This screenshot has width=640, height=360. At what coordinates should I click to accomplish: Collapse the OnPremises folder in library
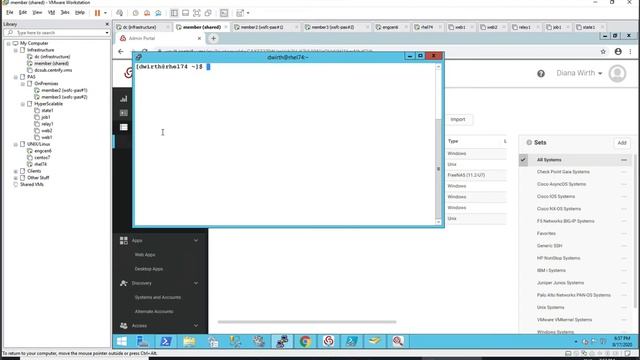(x=22, y=84)
